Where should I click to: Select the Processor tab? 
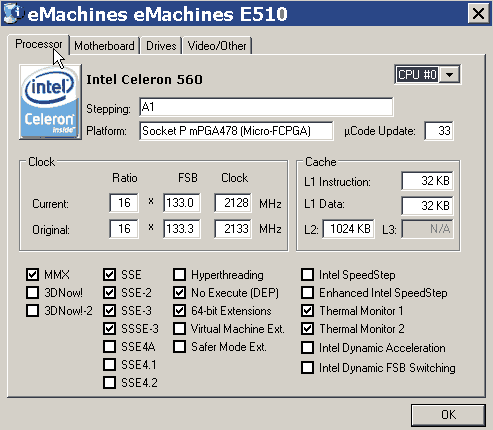[39, 44]
